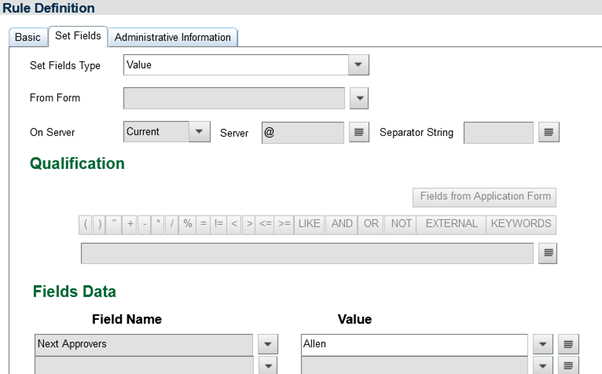Open the KEYWORDS button
The image size is (602, 374).
[x=521, y=225]
